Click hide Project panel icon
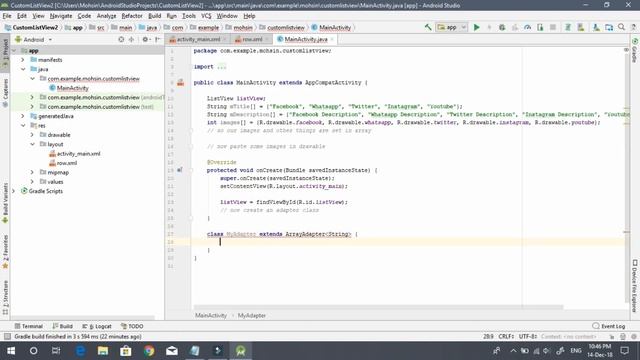 pos(158,40)
